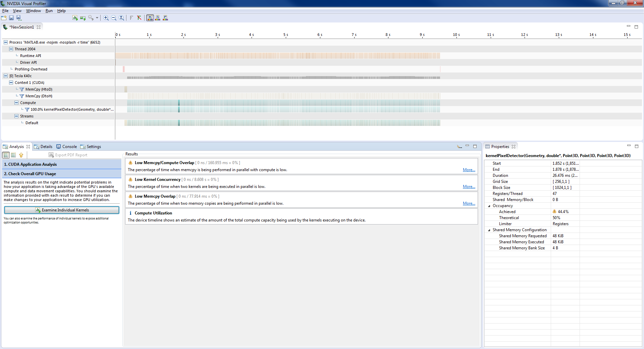The width and height of the screenshot is (644, 349).
Task: Collapse the Compute node
Action: tap(16, 103)
